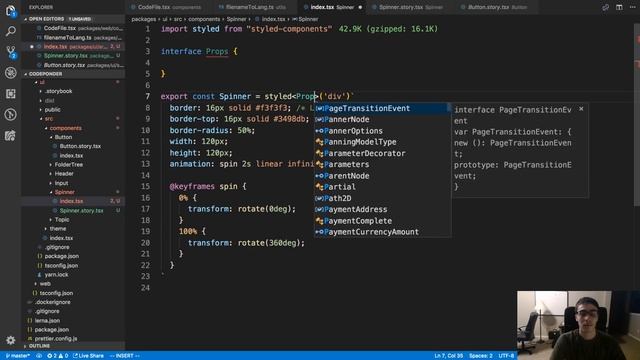Click the Spinner breadcrumb folder
The height and width of the screenshot is (360, 640).
coord(236,19)
